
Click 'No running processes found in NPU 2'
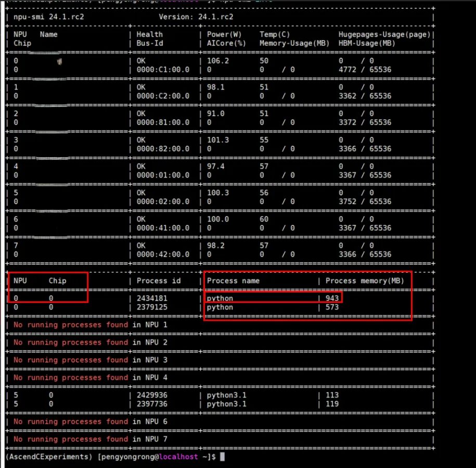[x=90, y=343]
